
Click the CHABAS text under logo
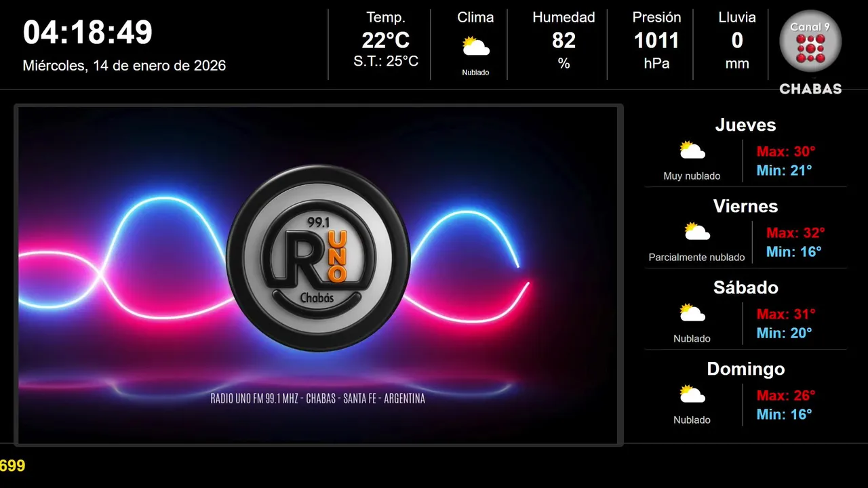click(810, 89)
